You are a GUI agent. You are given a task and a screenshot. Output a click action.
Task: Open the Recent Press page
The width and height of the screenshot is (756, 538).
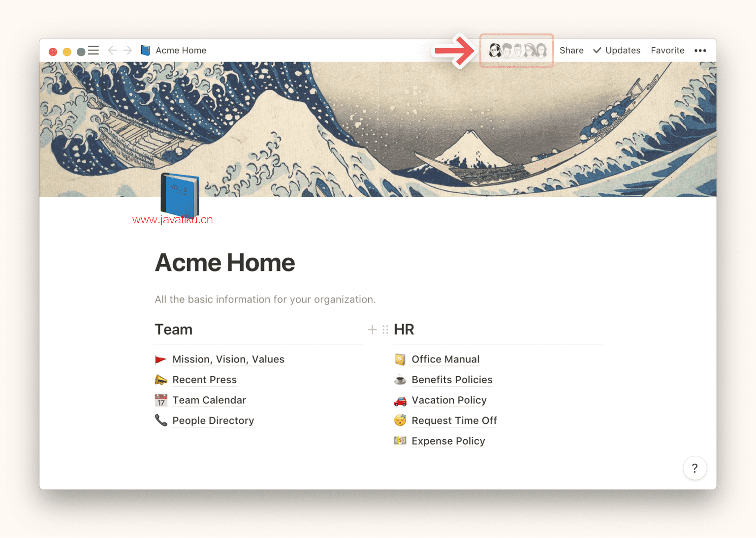[x=205, y=380]
